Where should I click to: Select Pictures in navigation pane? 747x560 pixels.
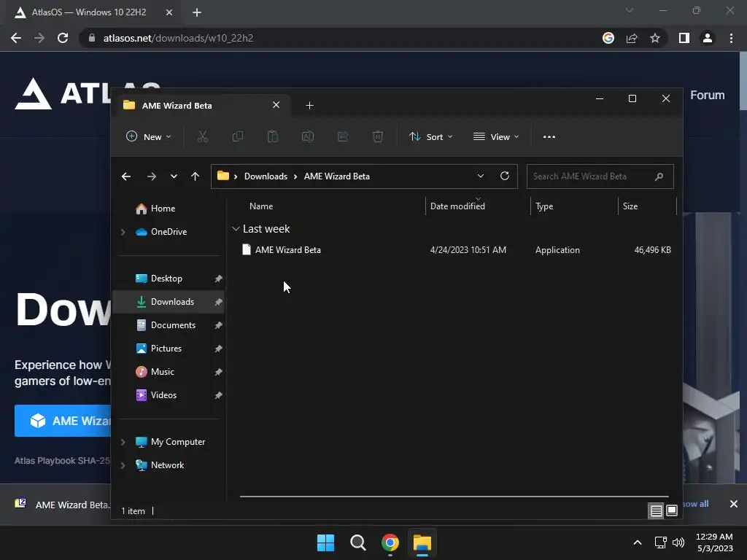tap(169, 349)
